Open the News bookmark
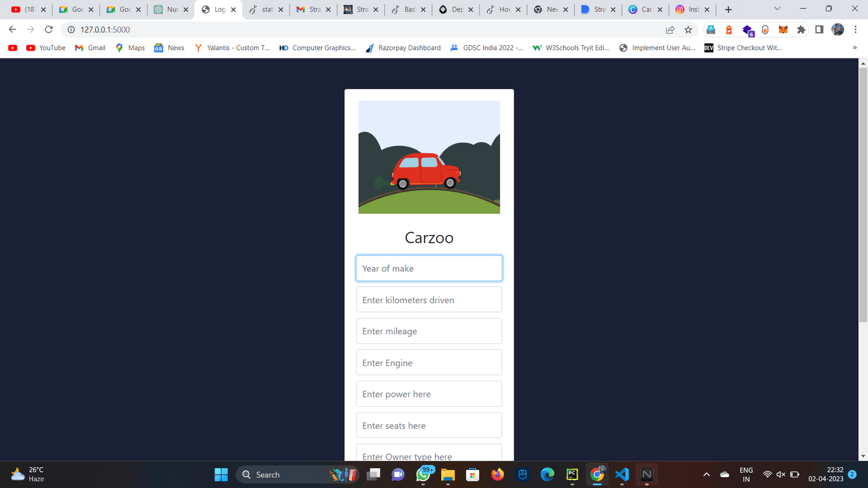Image resolution: width=868 pixels, height=488 pixels. tap(169, 48)
